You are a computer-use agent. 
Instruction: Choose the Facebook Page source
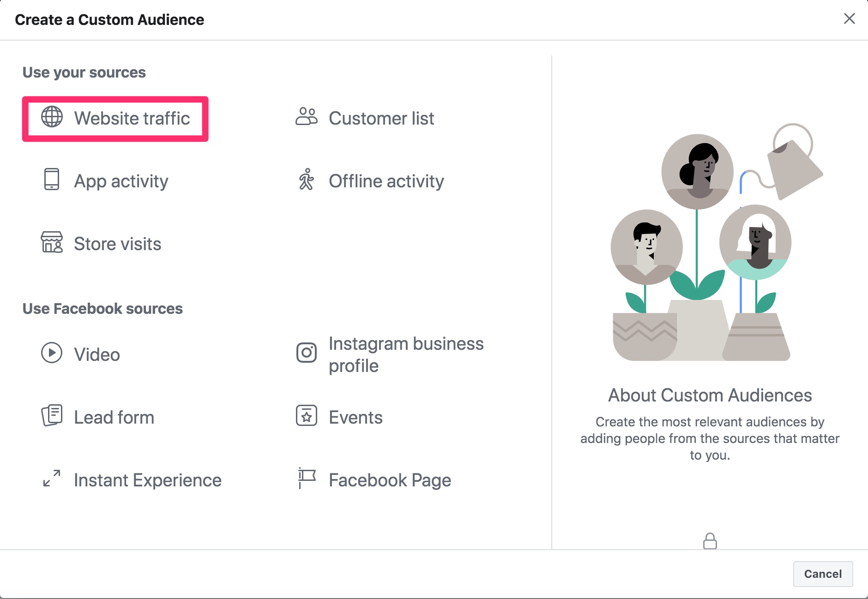pyautogui.click(x=390, y=480)
